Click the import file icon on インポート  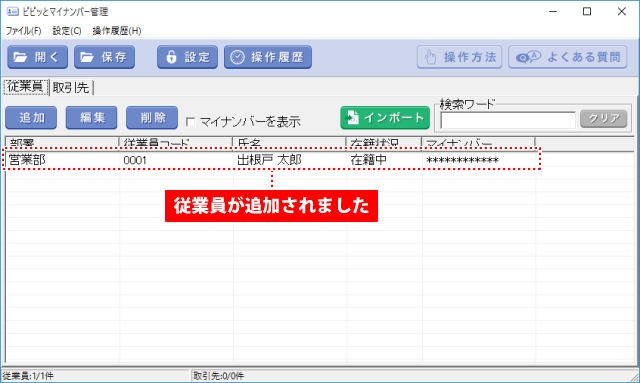352,118
